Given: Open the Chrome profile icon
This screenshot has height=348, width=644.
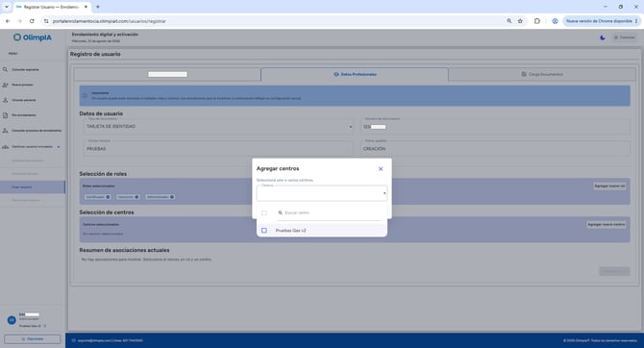Looking at the screenshot, I should 555,21.
